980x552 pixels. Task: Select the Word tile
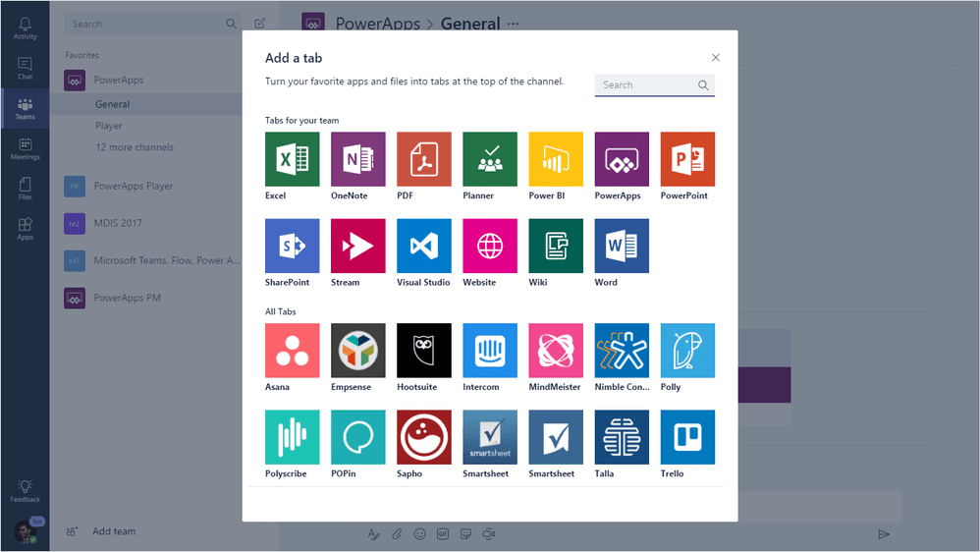622,246
